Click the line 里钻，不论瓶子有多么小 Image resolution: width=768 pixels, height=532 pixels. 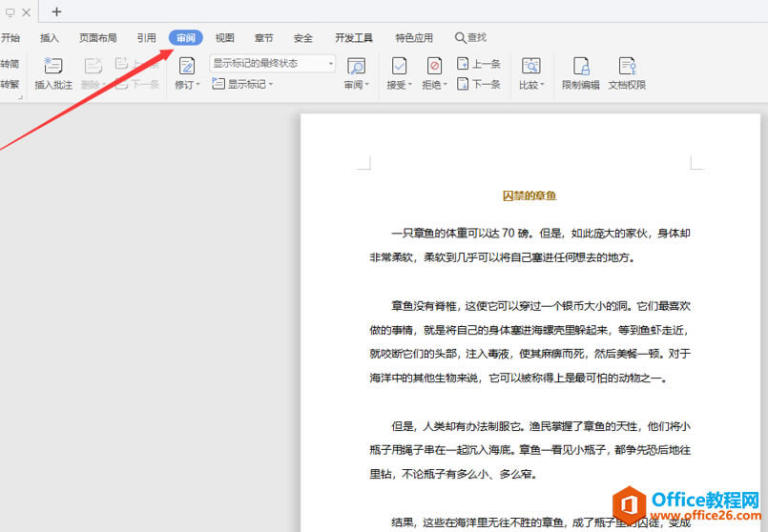click(x=453, y=474)
